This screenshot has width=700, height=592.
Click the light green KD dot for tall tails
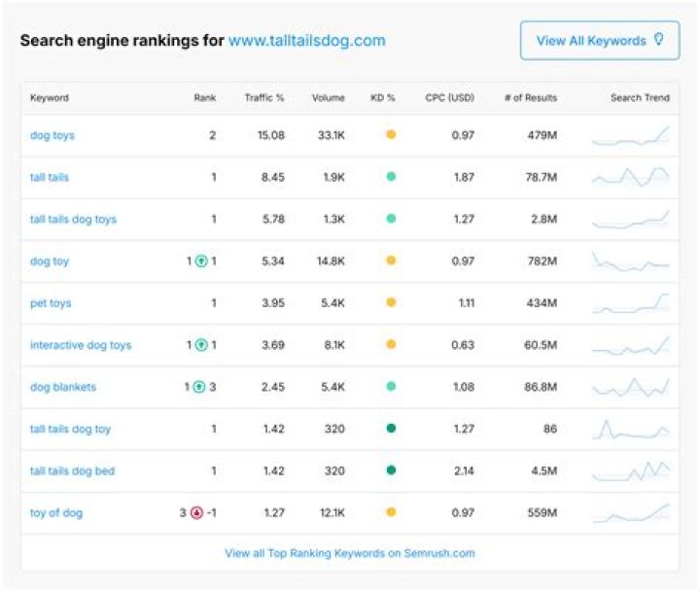[x=391, y=177]
